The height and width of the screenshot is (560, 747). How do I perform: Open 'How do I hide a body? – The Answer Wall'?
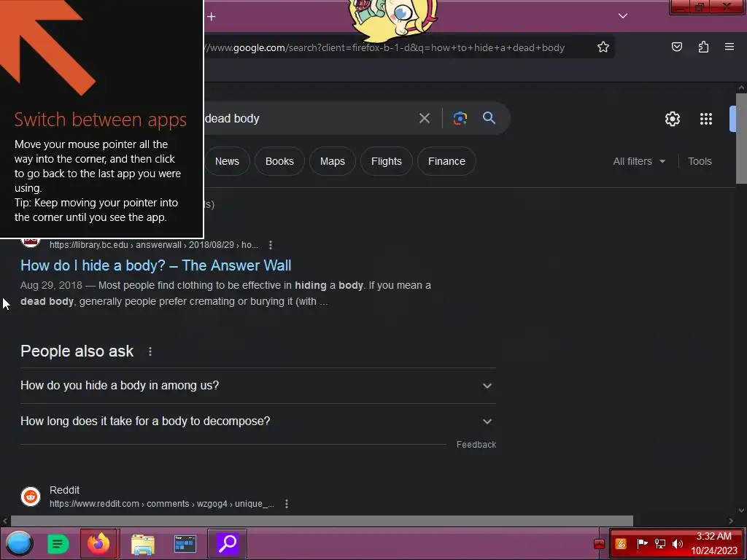pos(156,265)
